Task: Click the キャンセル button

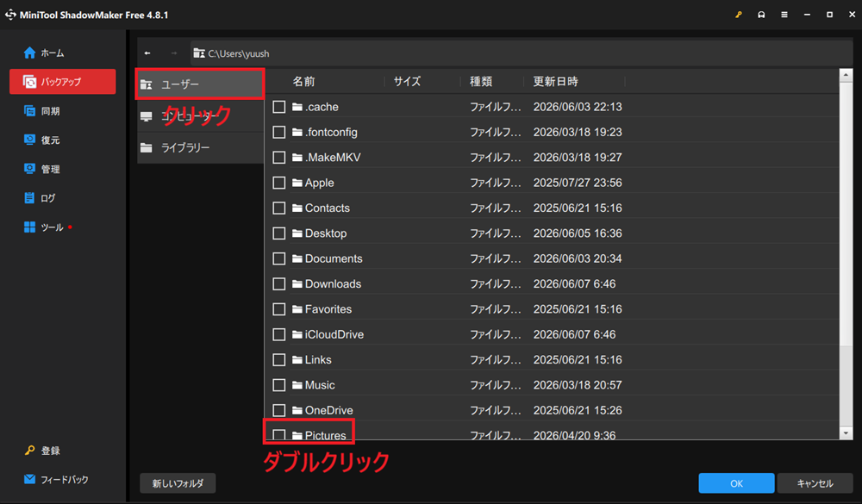Action: pyautogui.click(x=815, y=483)
